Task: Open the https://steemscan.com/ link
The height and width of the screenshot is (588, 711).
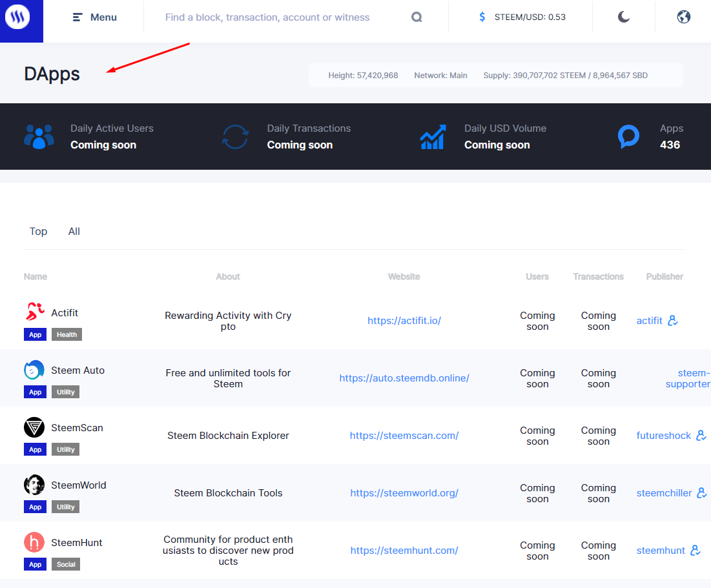Action: pos(404,435)
